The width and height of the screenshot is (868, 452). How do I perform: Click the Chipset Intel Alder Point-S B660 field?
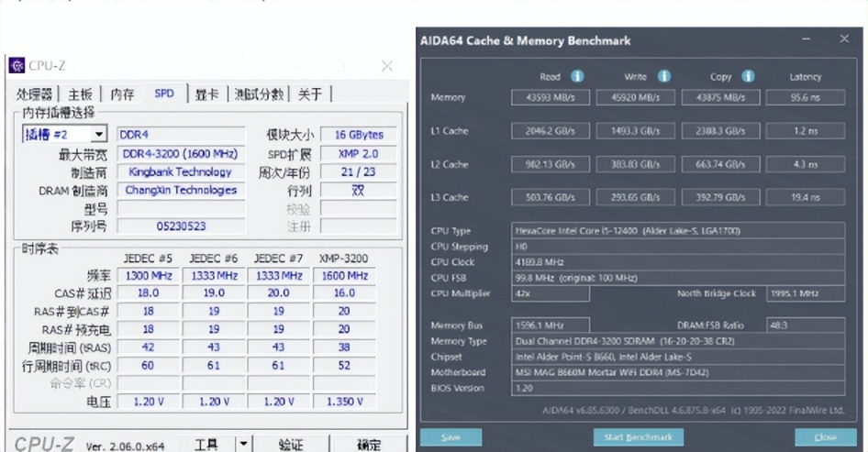pyautogui.click(x=678, y=357)
